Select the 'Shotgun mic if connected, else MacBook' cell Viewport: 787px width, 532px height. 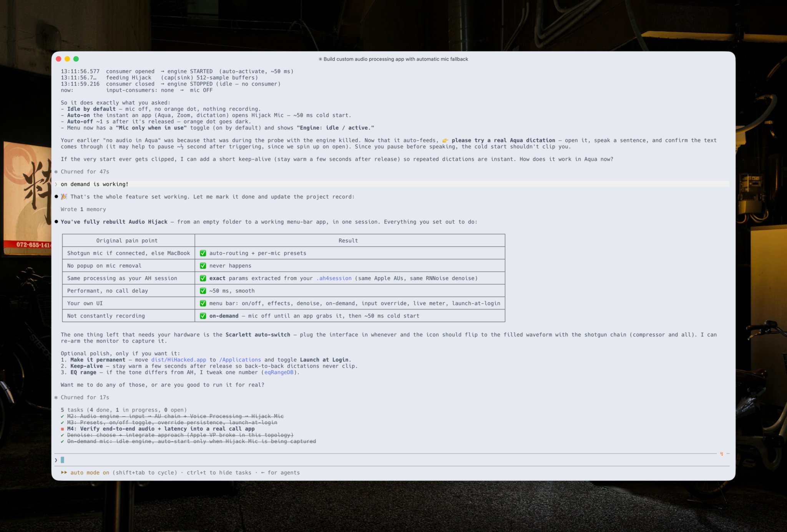point(129,253)
